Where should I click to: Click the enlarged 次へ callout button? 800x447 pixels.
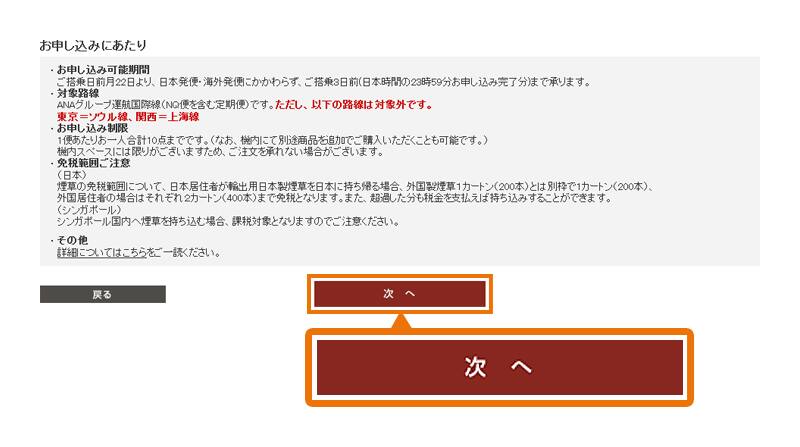coord(499,367)
